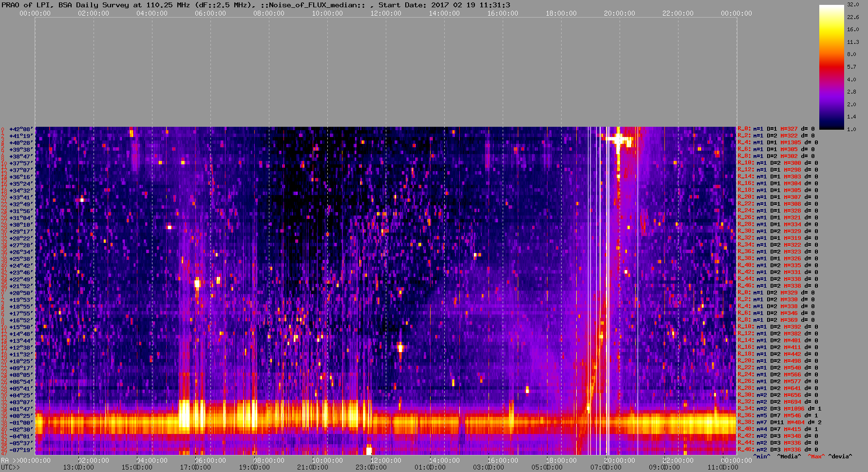868x472 pixels.
Task: Select declination label '+18°55''
Action: pos(21,307)
